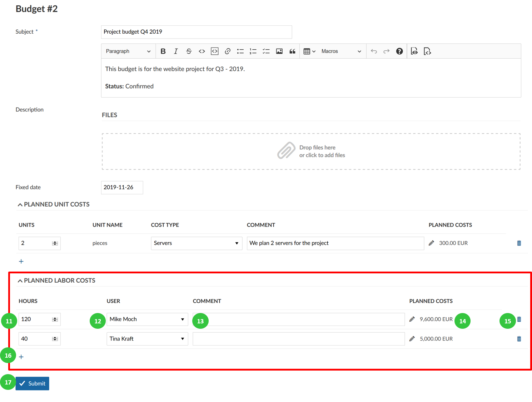This screenshot has width=532, height=402.
Task: Add a new labor cost row
Action: click(21, 357)
